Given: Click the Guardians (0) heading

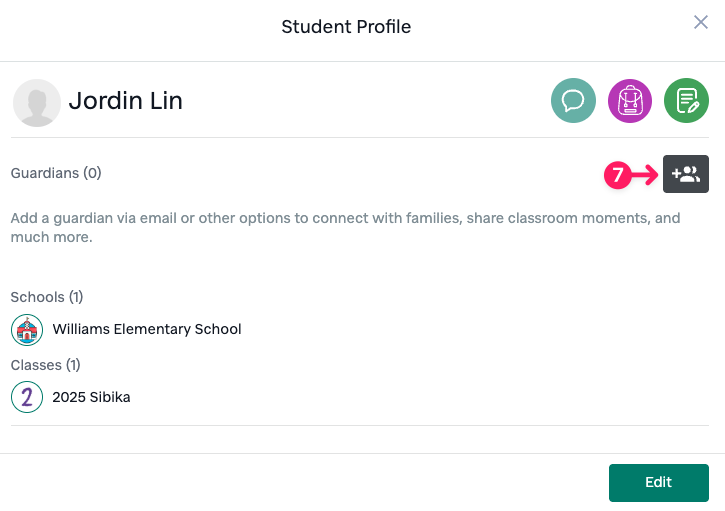Looking at the screenshot, I should point(56,173).
